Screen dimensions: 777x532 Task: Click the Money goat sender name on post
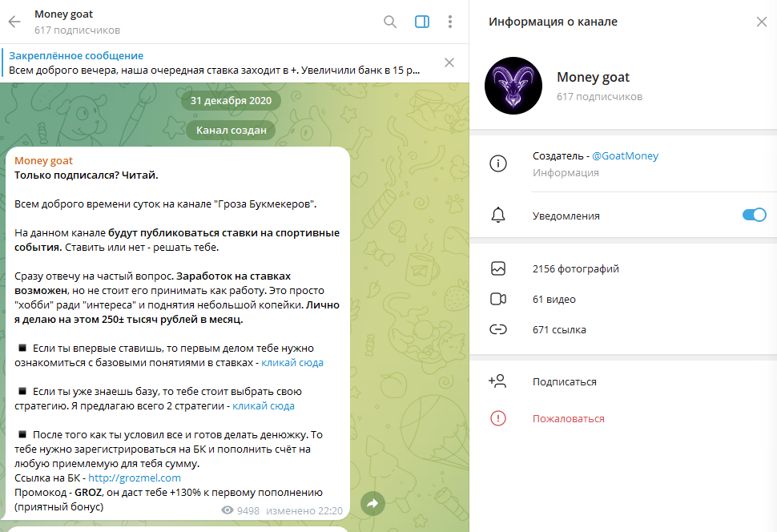pos(43,160)
